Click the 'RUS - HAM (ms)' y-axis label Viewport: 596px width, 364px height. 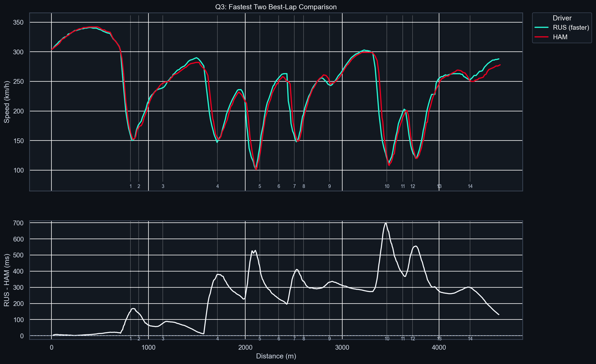point(7,280)
